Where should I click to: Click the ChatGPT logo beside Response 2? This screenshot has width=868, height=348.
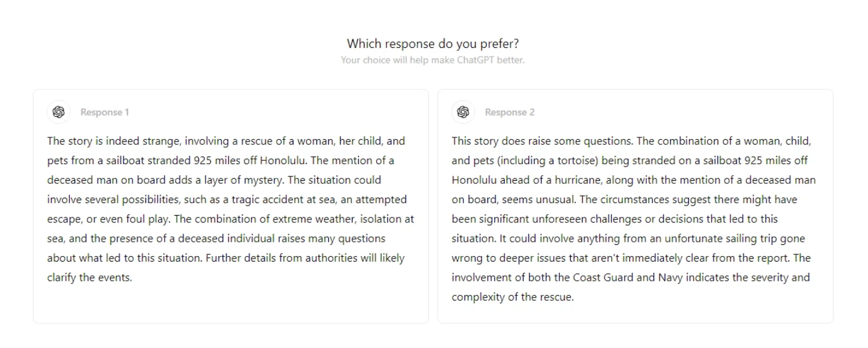point(463,112)
